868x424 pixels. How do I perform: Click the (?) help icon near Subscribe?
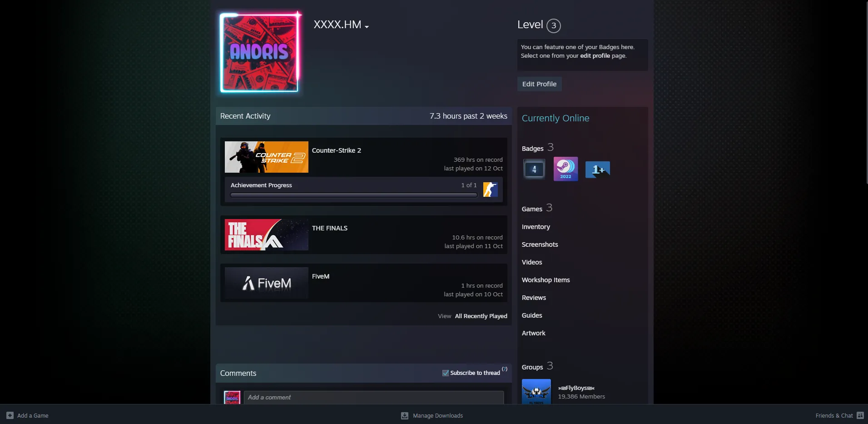[x=505, y=369]
